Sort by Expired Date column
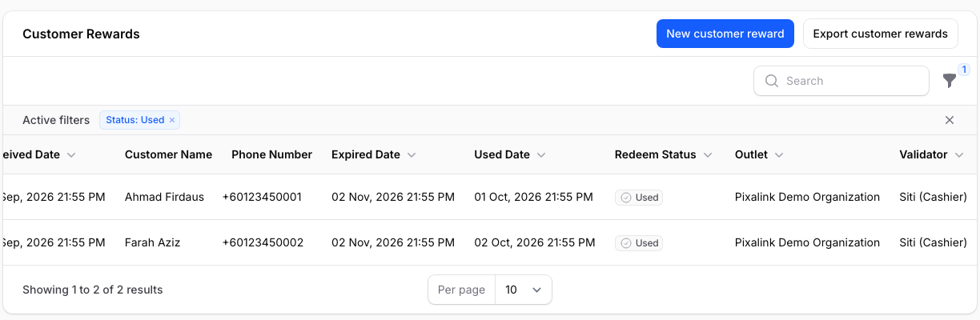Viewport: 980px width, 320px height. point(374,154)
